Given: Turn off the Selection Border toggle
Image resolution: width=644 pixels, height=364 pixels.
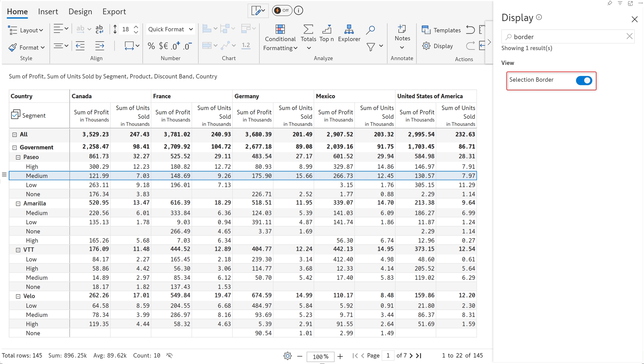Looking at the screenshot, I should [584, 81].
